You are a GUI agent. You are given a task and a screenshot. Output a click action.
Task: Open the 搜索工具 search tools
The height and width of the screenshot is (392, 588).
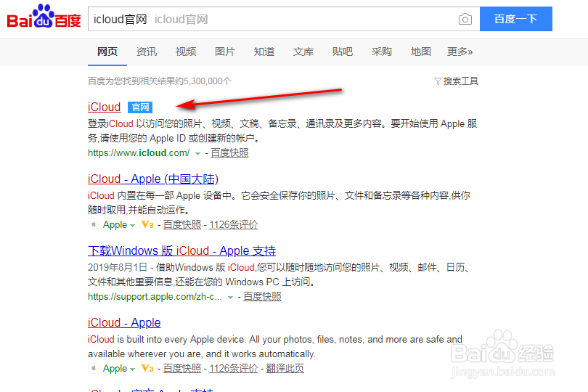[x=460, y=81]
